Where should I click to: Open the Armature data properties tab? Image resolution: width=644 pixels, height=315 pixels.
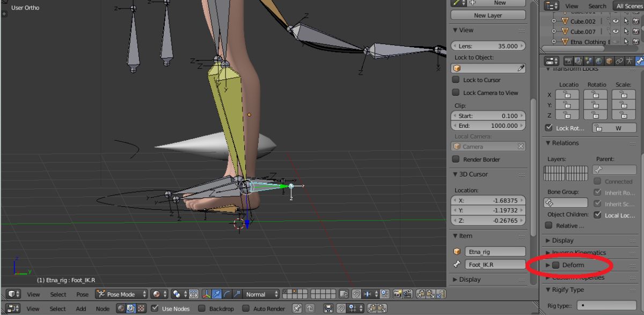click(629, 61)
